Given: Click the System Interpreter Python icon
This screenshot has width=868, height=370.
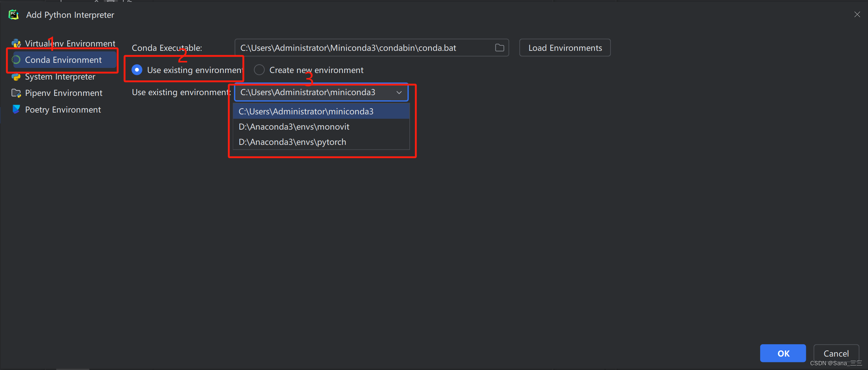Looking at the screenshot, I should coord(16,77).
